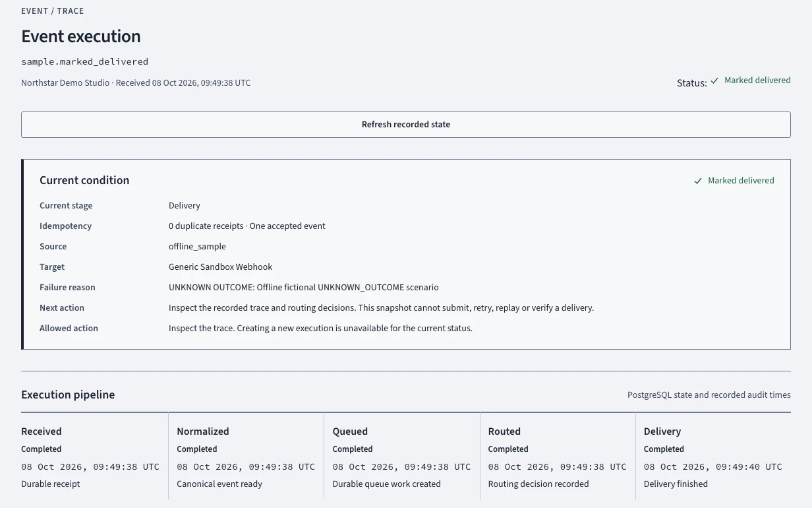The height and width of the screenshot is (508, 812).
Task: Click the Failure reason label
Action: pyautogui.click(x=67, y=288)
